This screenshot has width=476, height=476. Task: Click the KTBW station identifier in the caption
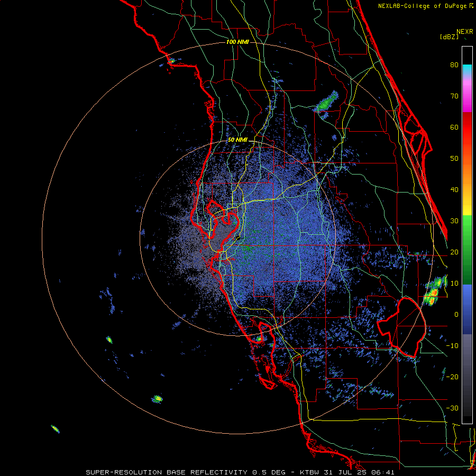tap(310, 472)
